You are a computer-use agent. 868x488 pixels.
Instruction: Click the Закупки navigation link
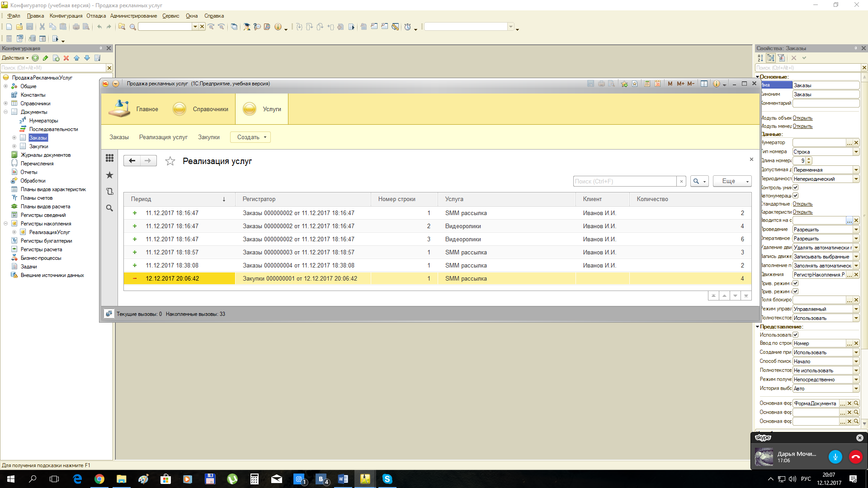(208, 137)
